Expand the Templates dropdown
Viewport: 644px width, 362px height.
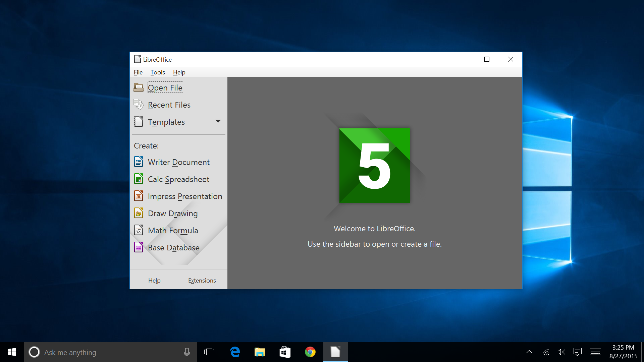pos(218,122)
